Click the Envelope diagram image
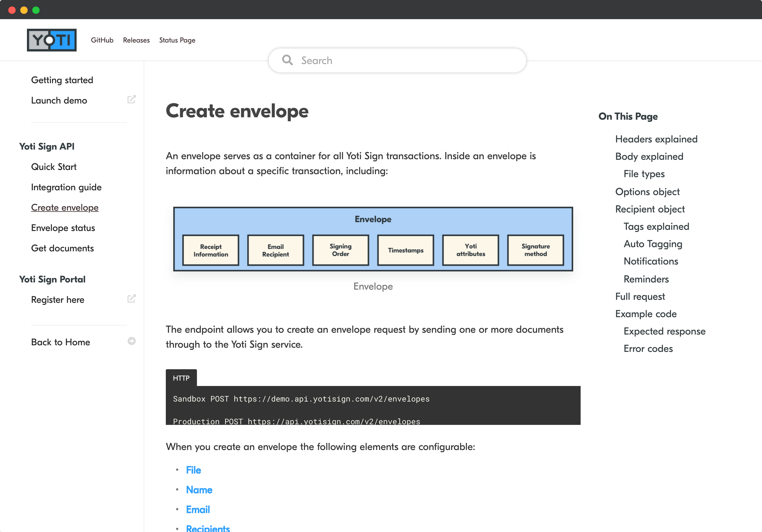762x532 pixels. [373, 239]
